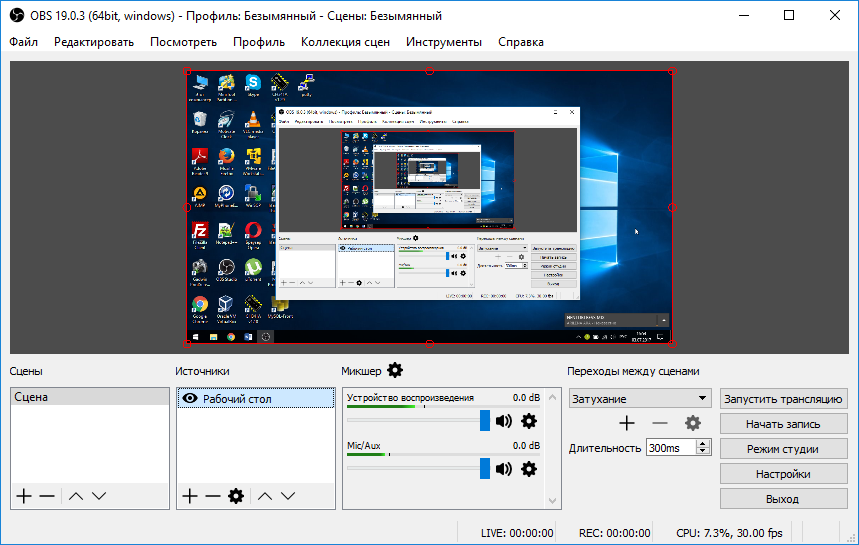
Task: Click Opera icon in preview desktop
Action: [253, 230]
